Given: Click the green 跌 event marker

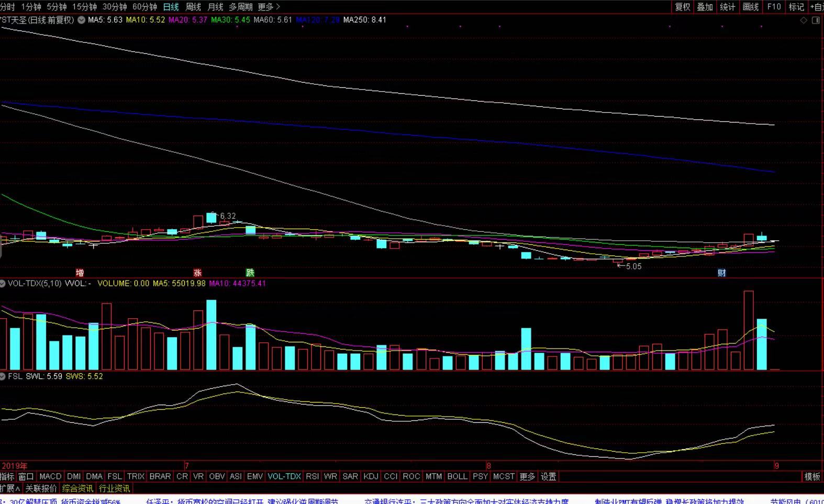Looking at the screenshot, I should [250, 273].
